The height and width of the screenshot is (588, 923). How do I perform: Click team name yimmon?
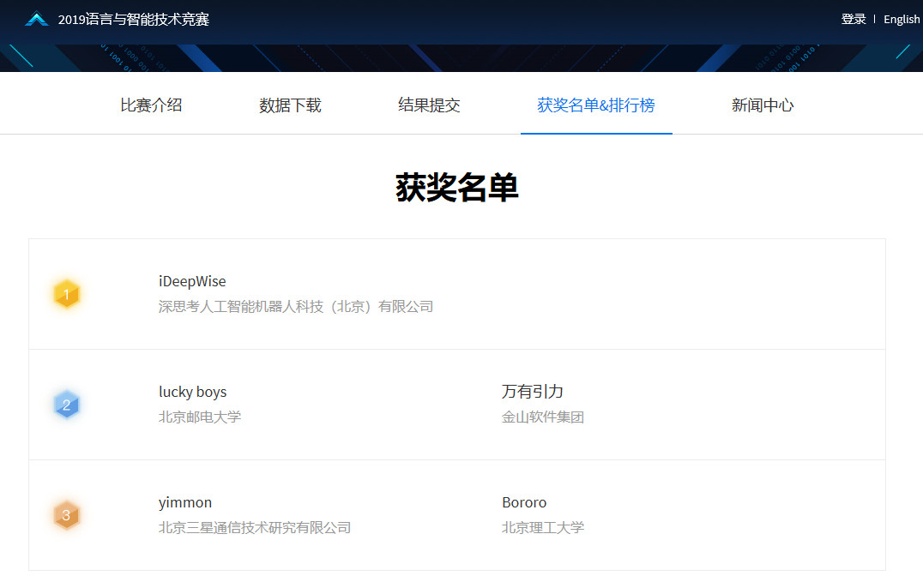(185, 503)
